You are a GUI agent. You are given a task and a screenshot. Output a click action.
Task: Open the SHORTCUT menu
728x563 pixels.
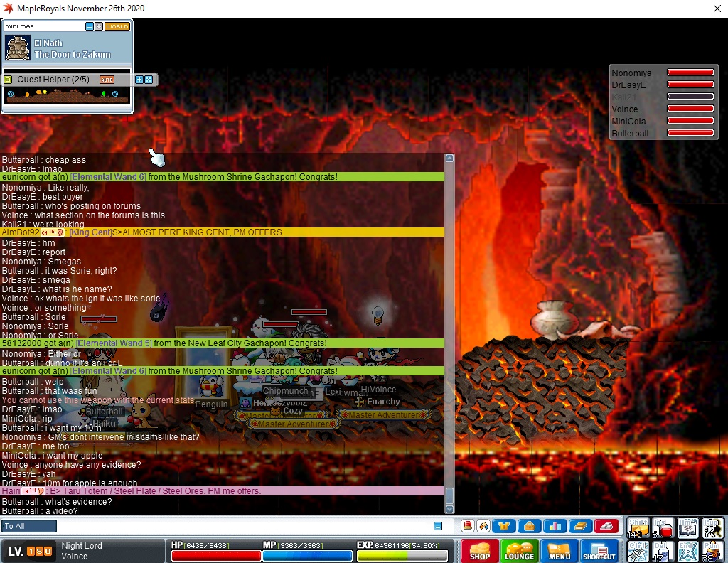599,551
